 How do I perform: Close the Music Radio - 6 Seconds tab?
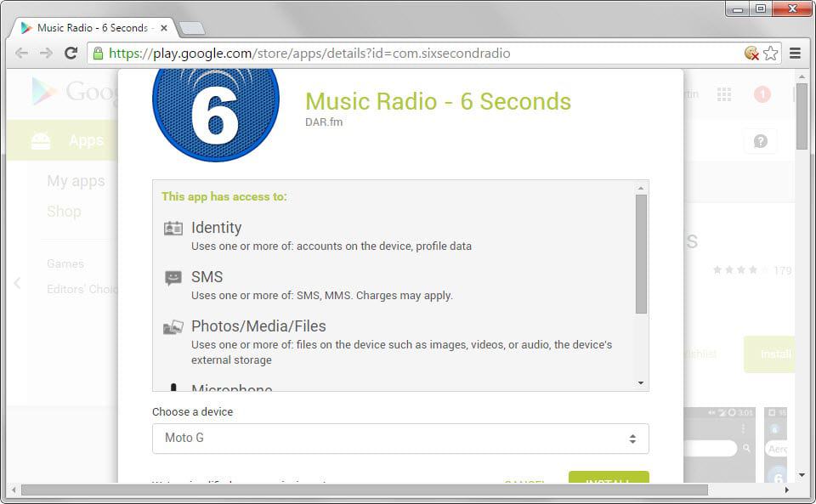pos(164,28)
